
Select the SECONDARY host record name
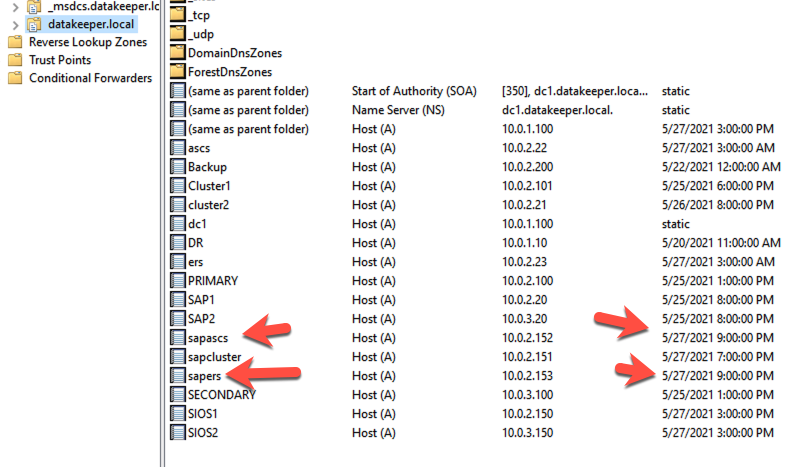pos(222,395)
